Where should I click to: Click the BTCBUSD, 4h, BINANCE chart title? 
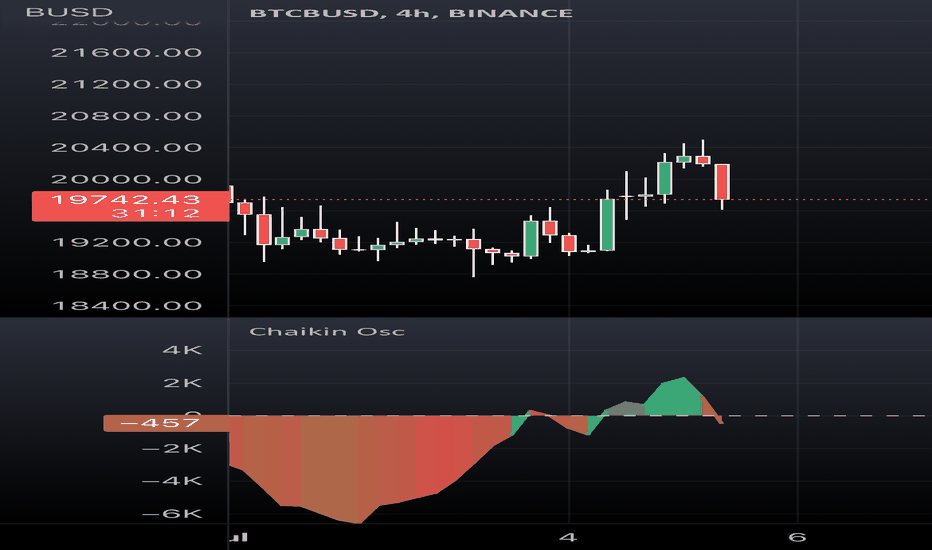411,13
